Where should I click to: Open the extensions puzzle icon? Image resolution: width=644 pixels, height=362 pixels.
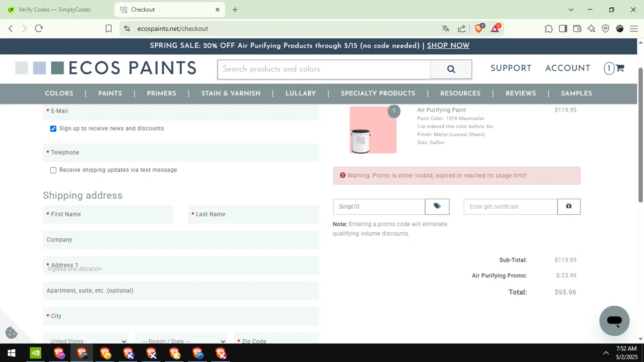[x=549, y=28]
